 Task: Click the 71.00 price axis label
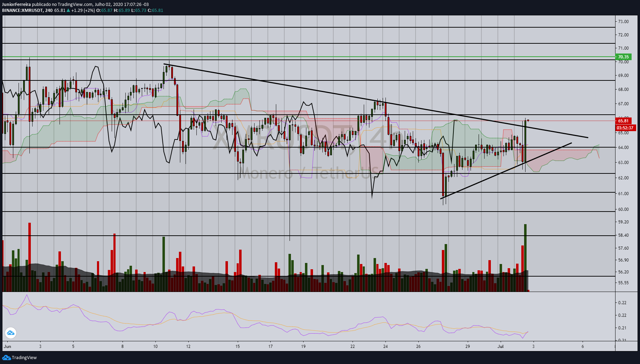(623, 48)
